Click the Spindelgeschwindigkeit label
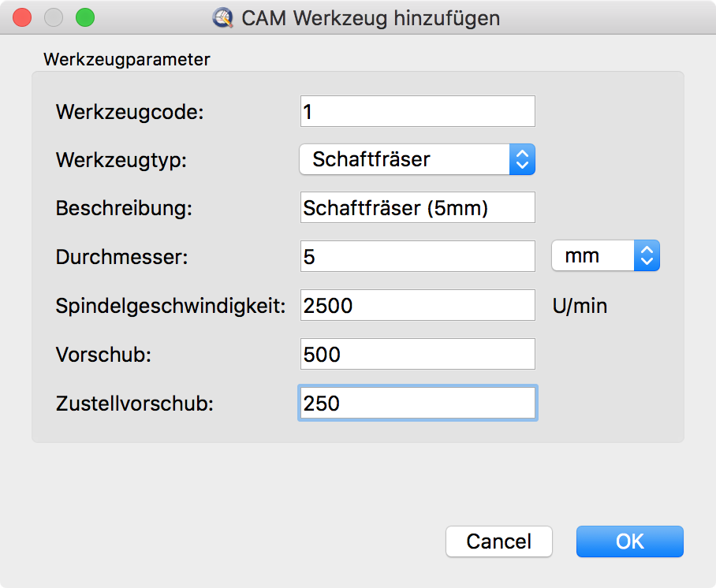 coord(170,306)
